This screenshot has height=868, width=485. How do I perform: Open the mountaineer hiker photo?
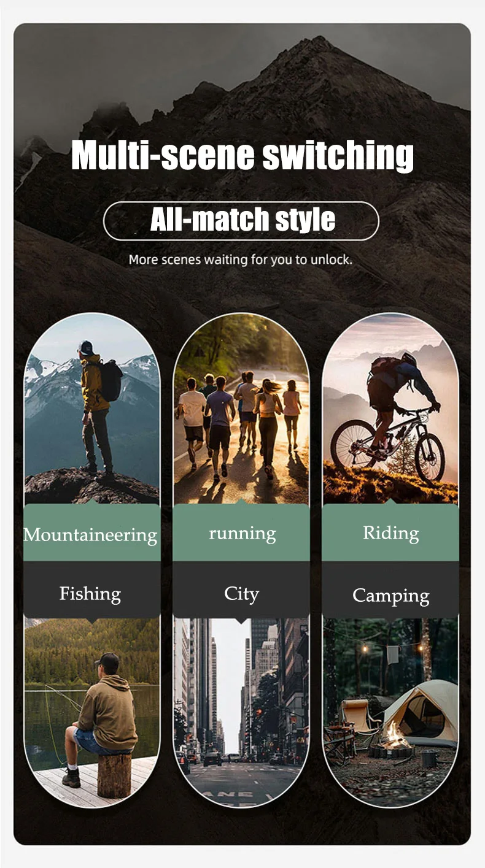click(92, 409)
